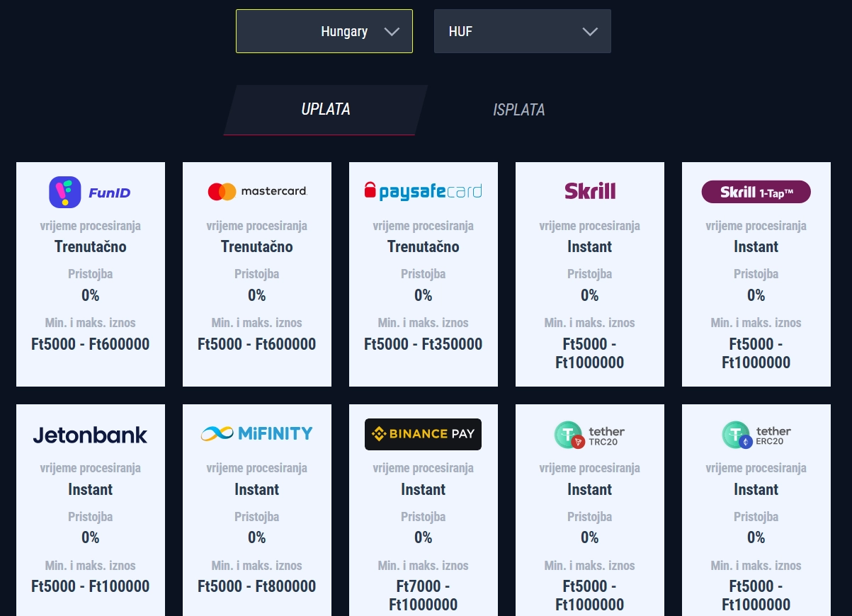Choose the paysafecard logo
852x616 pixels.
[x=423, y=190]
